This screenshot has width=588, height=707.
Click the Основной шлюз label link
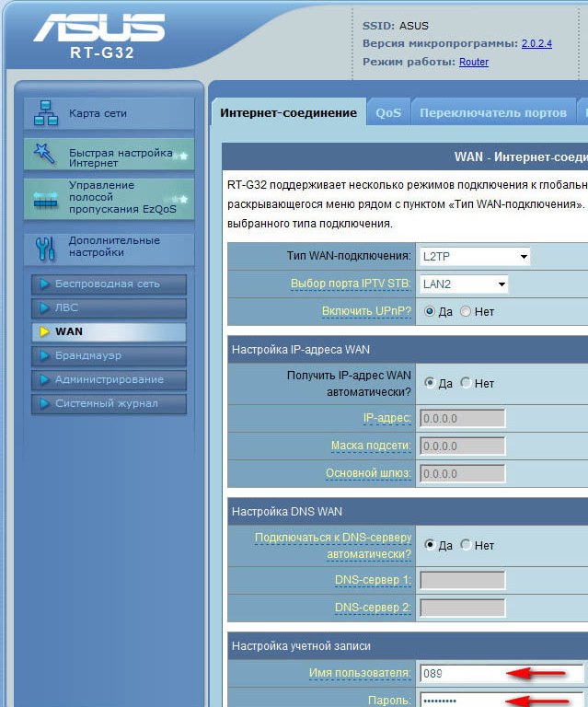click(x=369, y=473)
